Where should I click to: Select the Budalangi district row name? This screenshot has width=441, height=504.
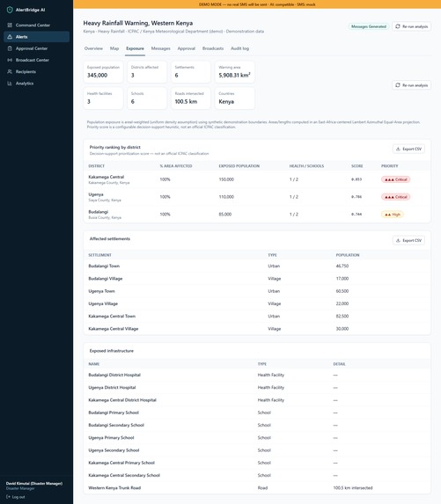pos(98,212)
